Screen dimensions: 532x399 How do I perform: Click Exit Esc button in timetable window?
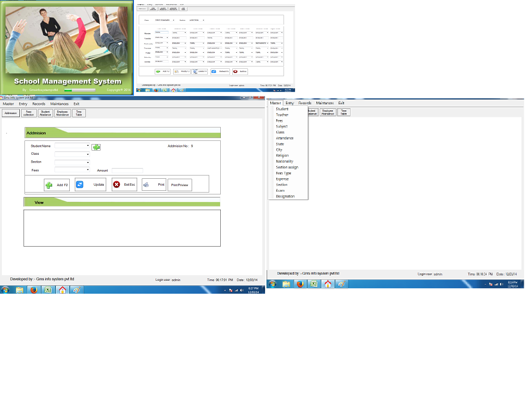click(x=240, y=72)
